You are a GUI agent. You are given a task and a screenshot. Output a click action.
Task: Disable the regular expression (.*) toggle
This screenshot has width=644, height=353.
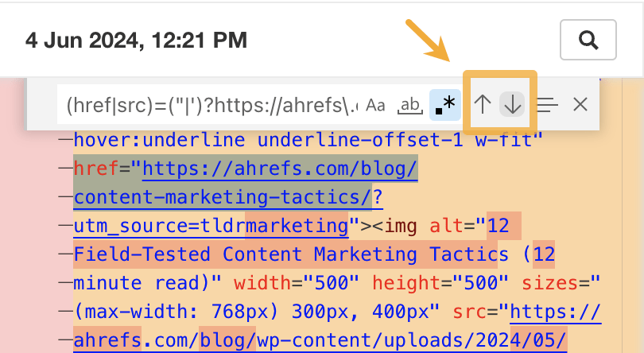point(444,104)
